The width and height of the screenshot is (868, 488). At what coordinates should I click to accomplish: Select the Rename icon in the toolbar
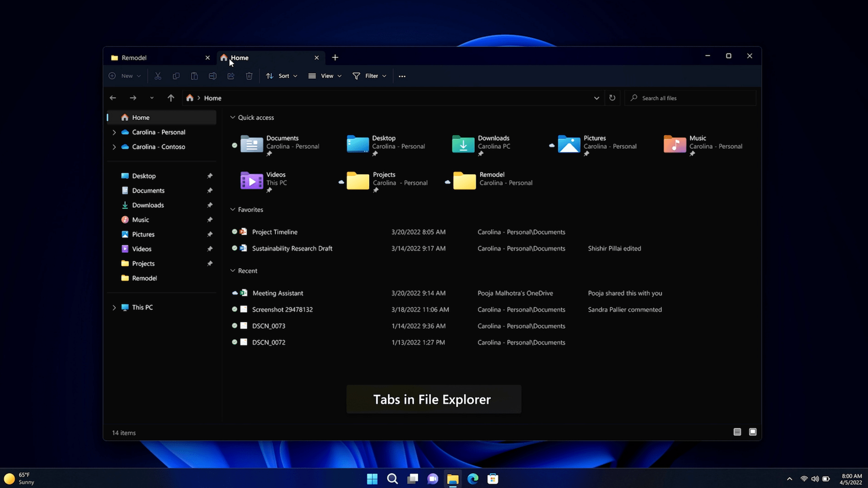212,76
